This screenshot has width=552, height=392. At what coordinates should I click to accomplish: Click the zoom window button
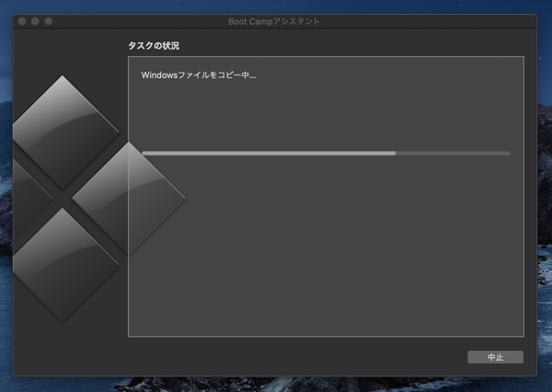point(49,21)
